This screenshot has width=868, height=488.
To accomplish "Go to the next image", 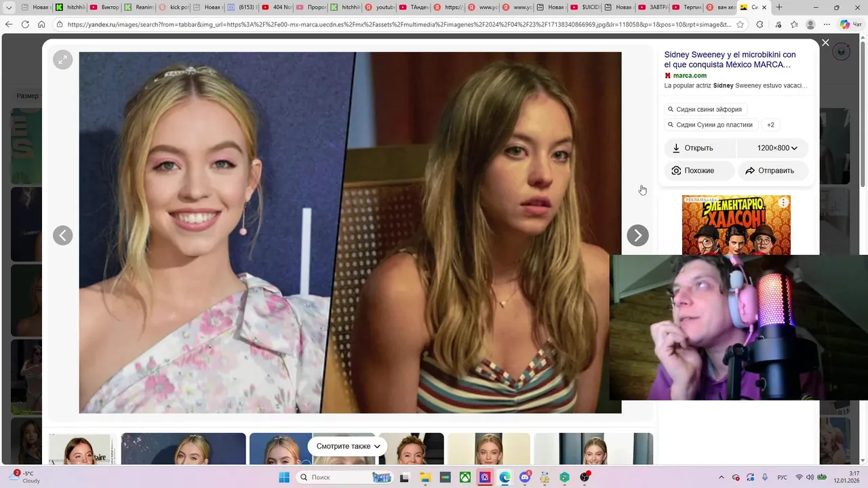I will coord(637,235).
